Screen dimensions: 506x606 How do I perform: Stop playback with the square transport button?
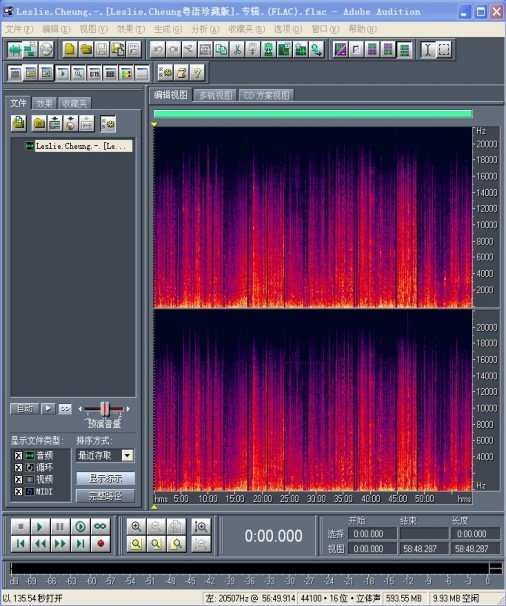tap(20, 526)
